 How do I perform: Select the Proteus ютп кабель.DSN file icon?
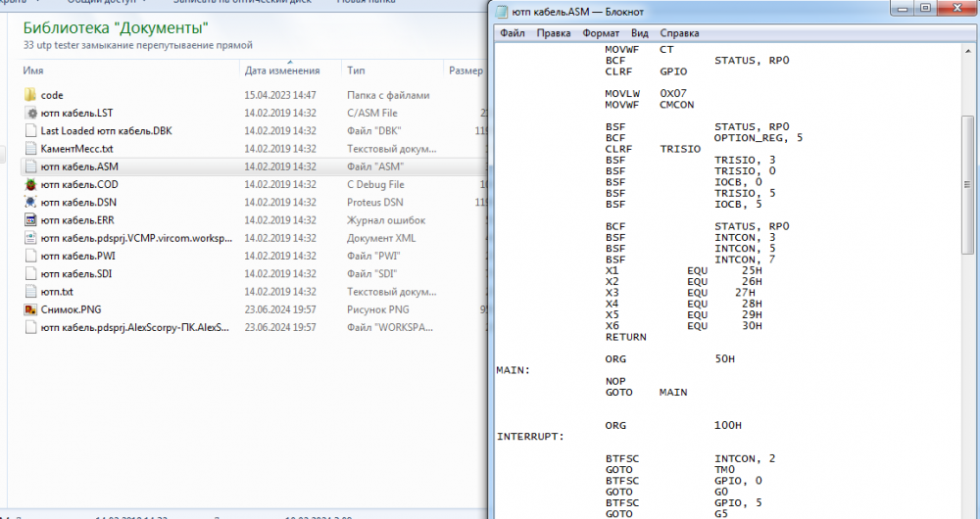click(29, 202)
